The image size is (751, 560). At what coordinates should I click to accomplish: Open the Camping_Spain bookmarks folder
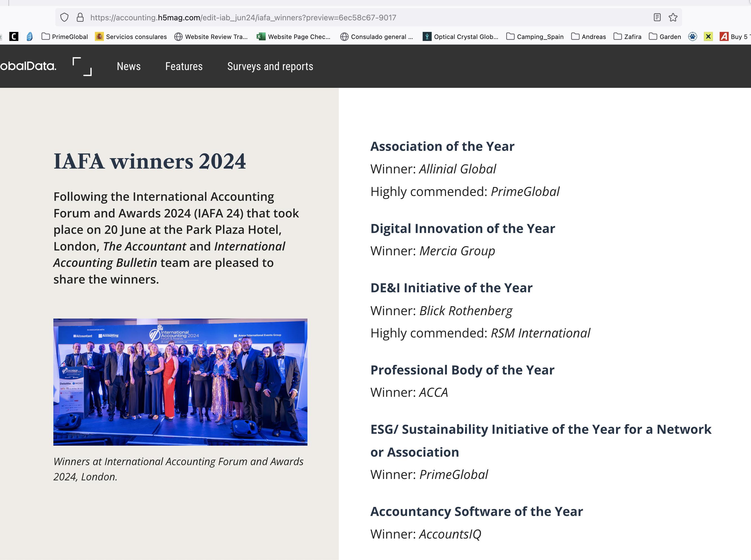point(535,37)
